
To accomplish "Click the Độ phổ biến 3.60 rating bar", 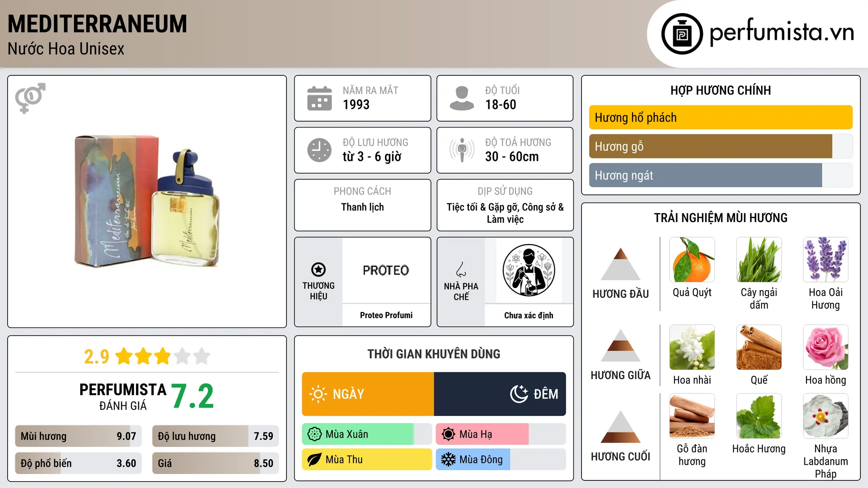I will [x=78, y=463].
